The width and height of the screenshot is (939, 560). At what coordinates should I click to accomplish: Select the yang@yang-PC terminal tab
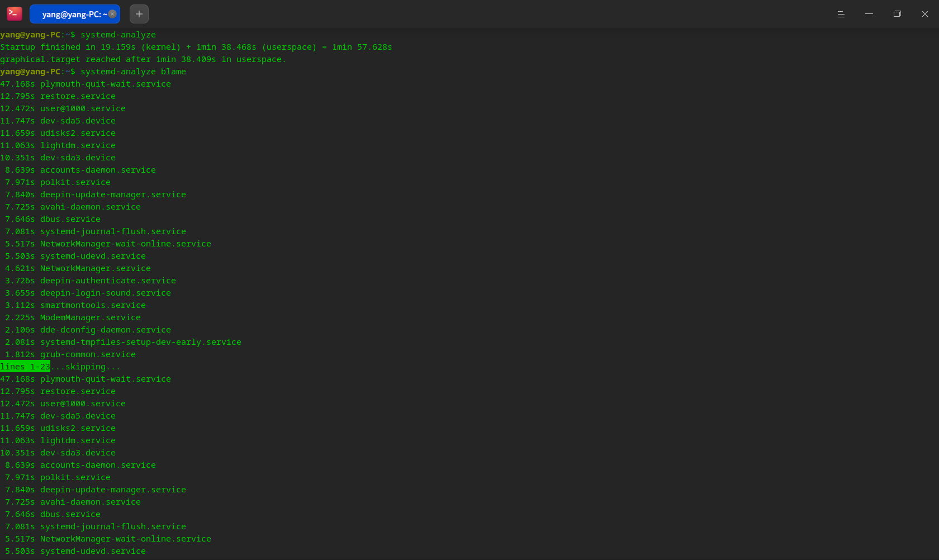click(x=75, y=14)
